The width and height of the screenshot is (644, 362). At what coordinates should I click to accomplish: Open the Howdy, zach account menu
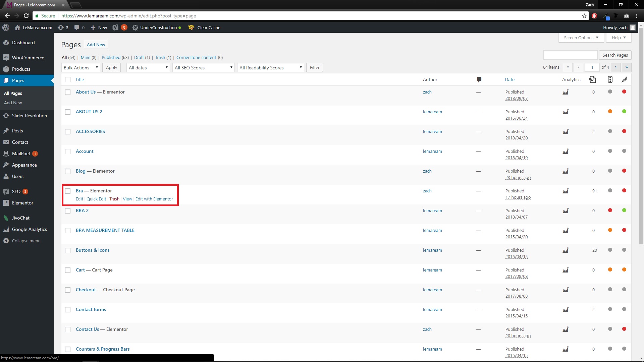(619, 27)
